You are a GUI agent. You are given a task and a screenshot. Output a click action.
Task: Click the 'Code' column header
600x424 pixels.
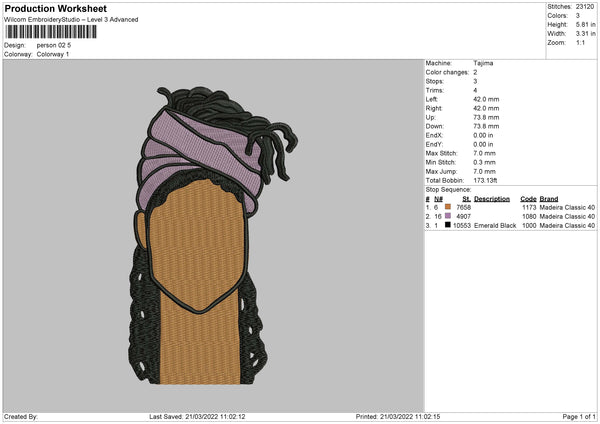(528, 199)
